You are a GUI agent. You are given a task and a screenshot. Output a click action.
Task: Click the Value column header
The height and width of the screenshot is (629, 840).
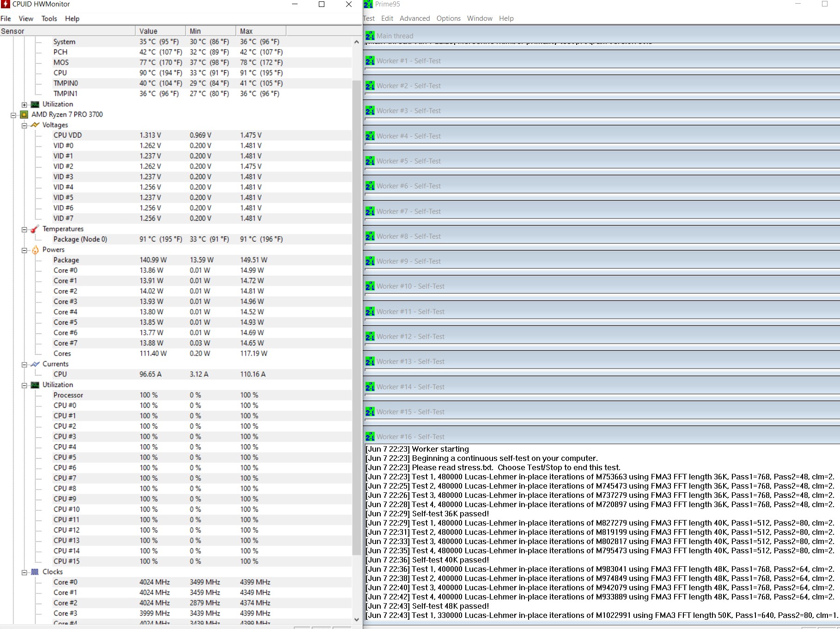pyautogui.click(x=160, y=31)
